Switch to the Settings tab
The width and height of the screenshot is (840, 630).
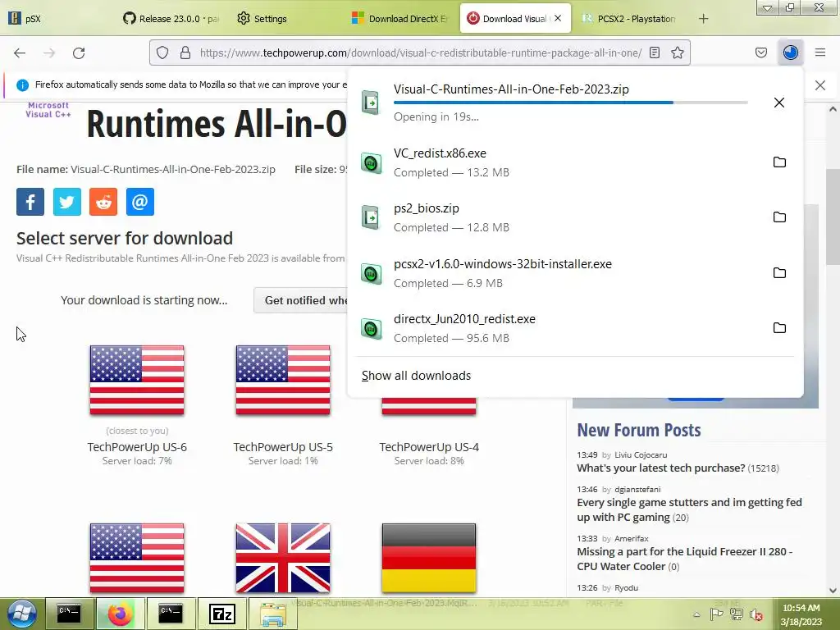[285, 19]
